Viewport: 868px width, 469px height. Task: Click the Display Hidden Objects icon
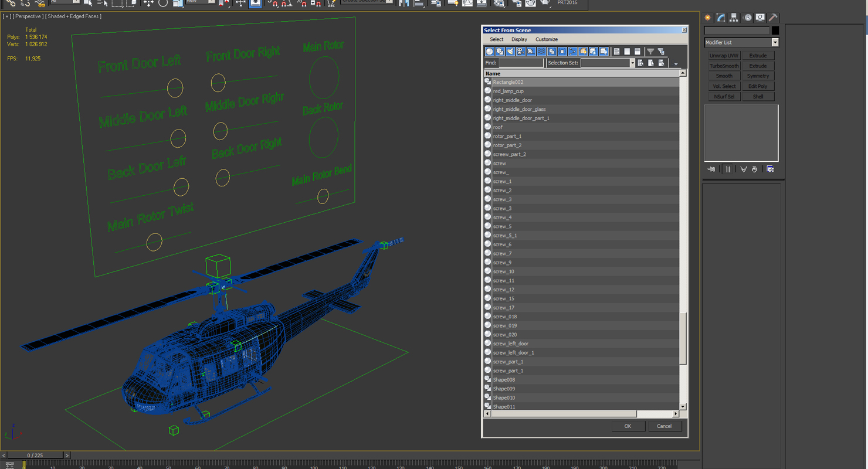tap(603, 52)
